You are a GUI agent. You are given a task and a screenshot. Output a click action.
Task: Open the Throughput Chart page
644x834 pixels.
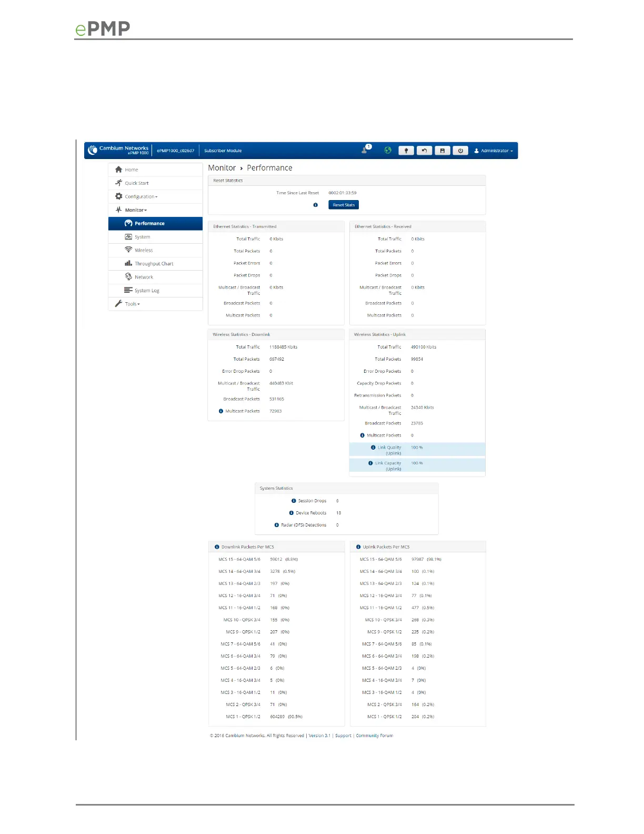(155, 264)
